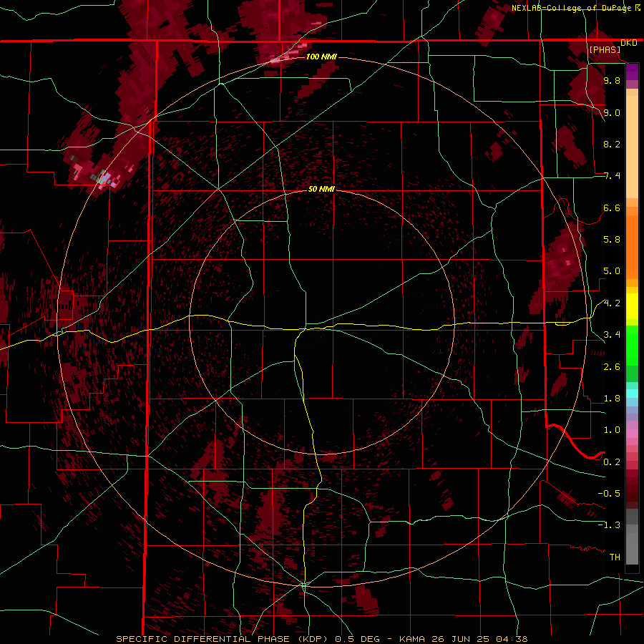Click the DKD label at the top-right corner
The image size is (644, 644).
click(629, 43)
